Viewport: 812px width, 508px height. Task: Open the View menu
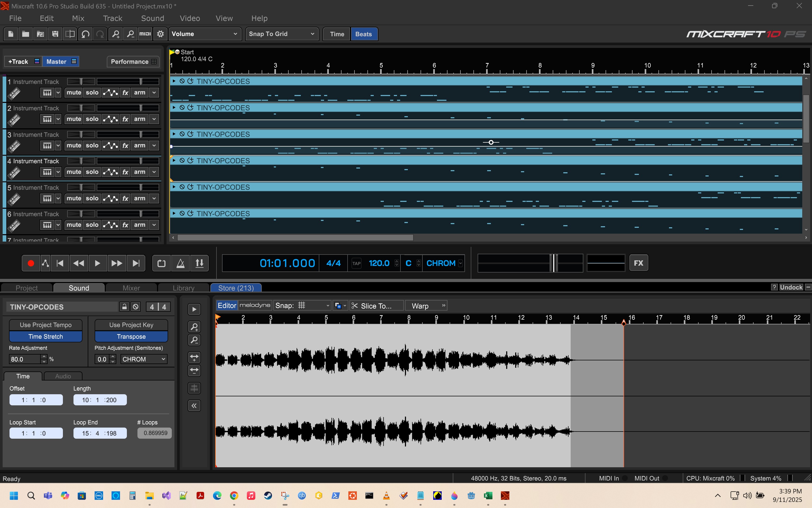(x=224, y=18)
